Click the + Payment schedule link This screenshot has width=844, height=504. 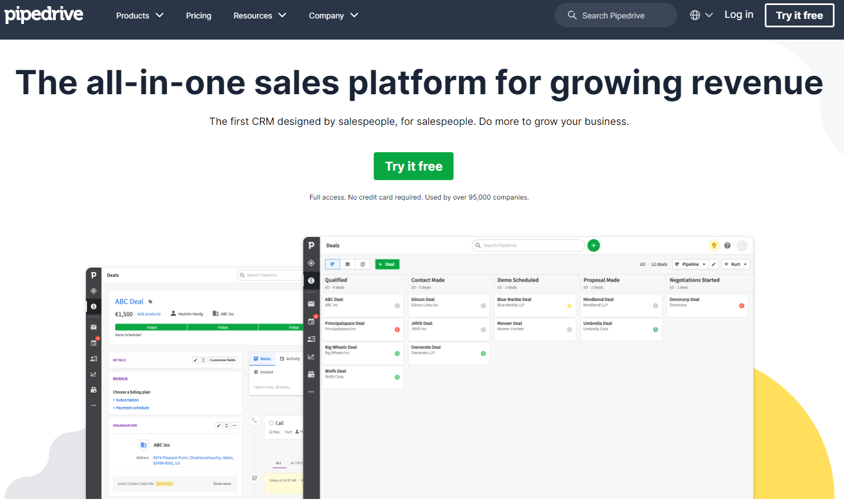click(131, 408)
